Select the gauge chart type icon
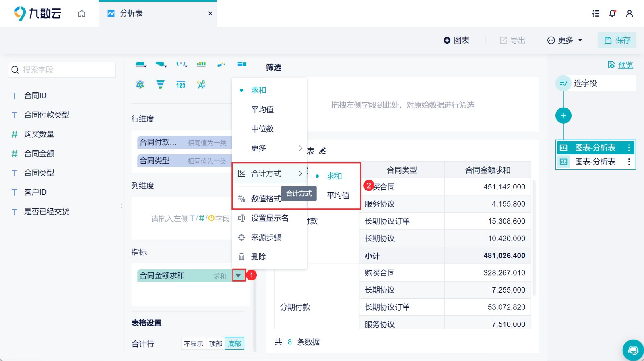This screenshot has height=361, width=644. tap(181, 64)
